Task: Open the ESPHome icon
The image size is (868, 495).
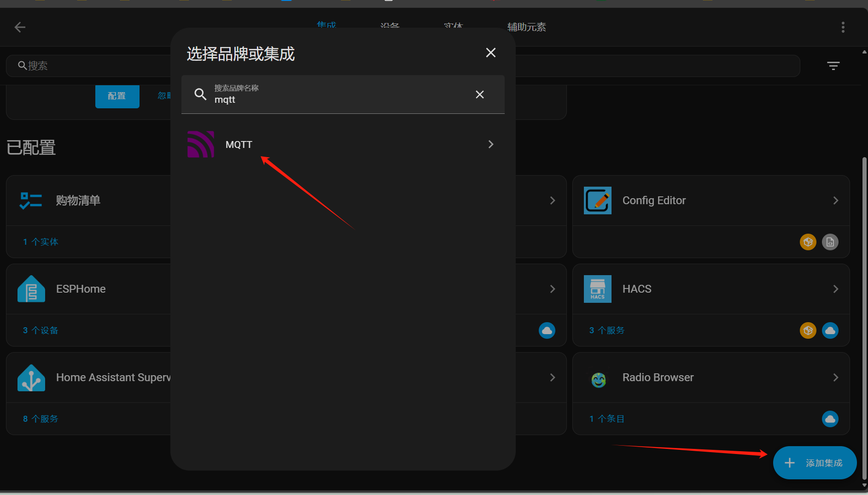Action: point(31,289)
